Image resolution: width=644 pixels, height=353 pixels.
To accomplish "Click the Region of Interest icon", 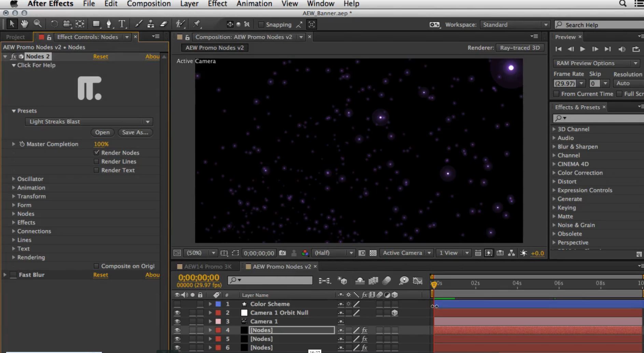I will [235, 253].
